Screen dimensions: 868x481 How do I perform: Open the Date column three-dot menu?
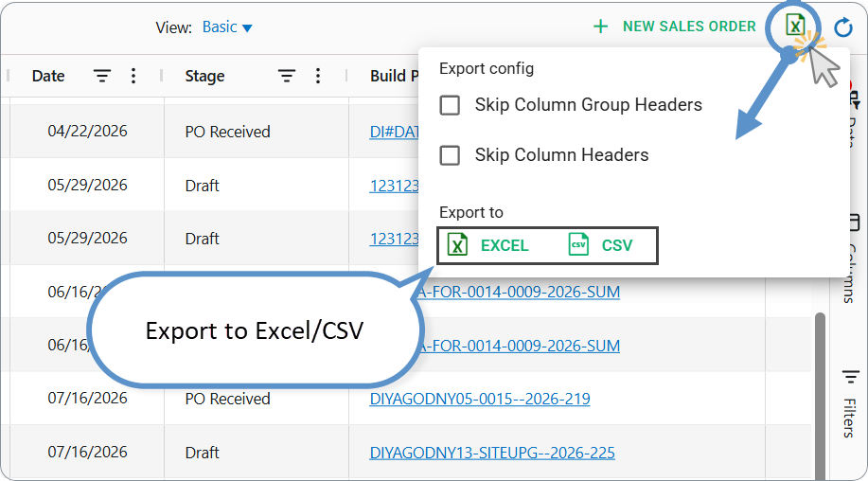(x=133, y=76)
